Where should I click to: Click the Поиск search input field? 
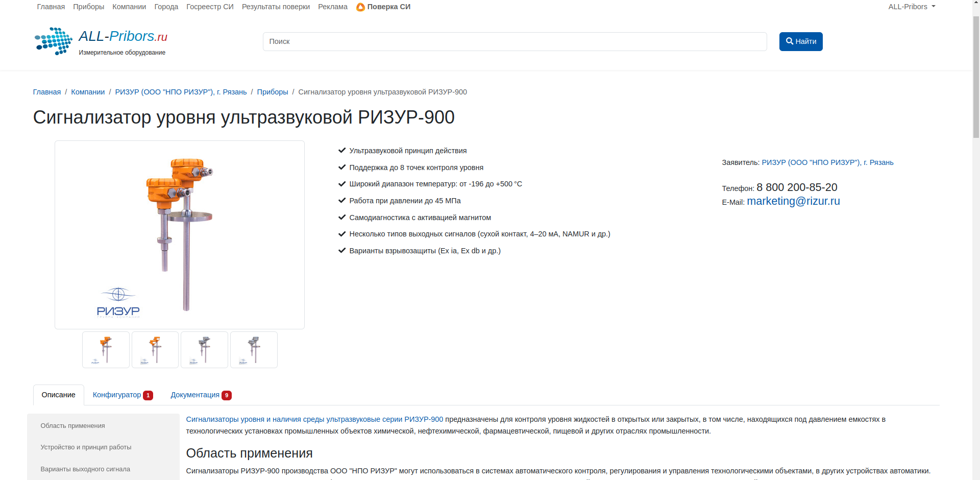[514, 42]
